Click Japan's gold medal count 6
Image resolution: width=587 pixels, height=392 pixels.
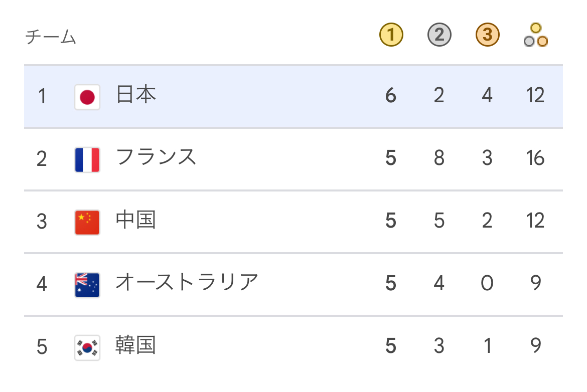tap(391, 95)
